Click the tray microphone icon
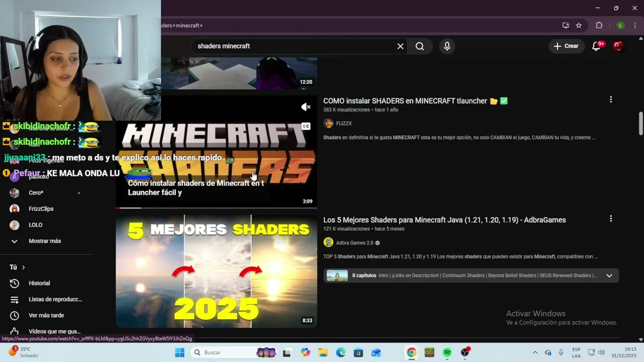Screen dimensions: 644x362 tap(561, 352)
